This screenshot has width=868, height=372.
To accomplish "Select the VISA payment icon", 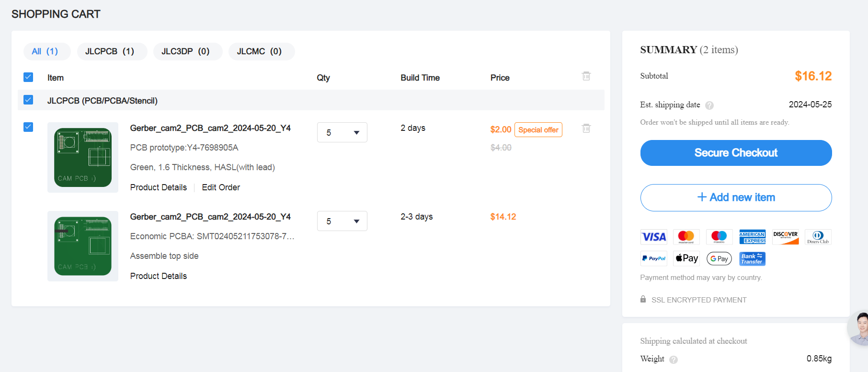I will 654,237.
